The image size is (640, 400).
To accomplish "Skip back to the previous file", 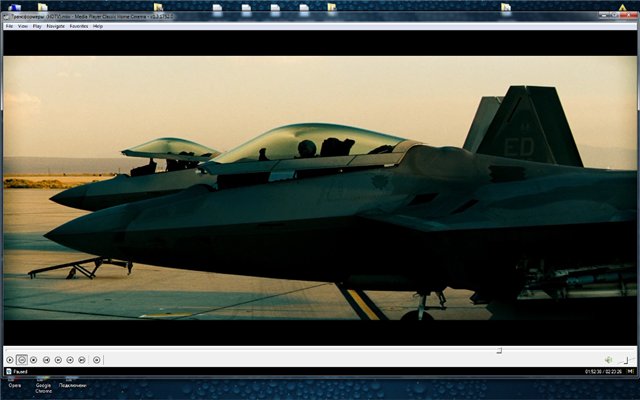I will pos(46,360).
